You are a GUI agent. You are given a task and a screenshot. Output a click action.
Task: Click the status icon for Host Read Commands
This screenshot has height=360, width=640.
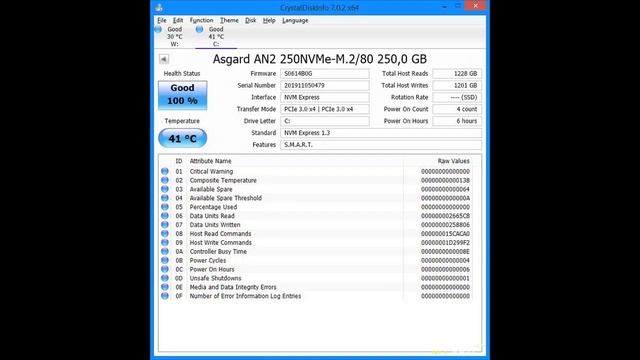[x=165, y=234]
